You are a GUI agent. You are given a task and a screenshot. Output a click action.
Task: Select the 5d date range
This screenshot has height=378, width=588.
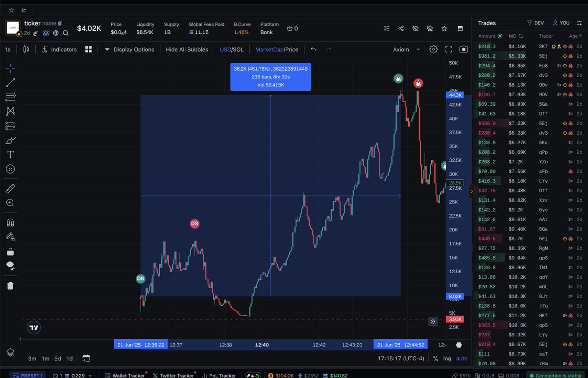coord(58,358)
